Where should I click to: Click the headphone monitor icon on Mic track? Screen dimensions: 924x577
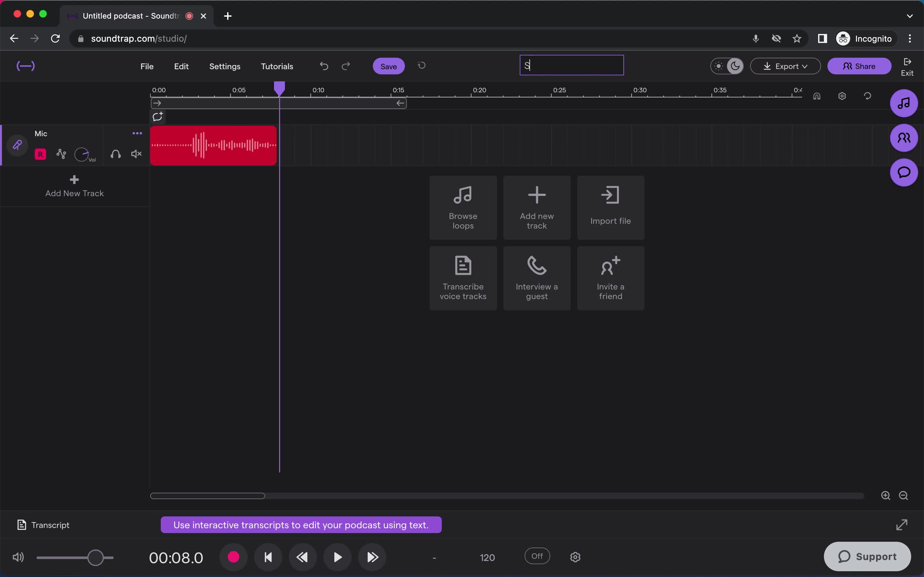tap(115, 154)
